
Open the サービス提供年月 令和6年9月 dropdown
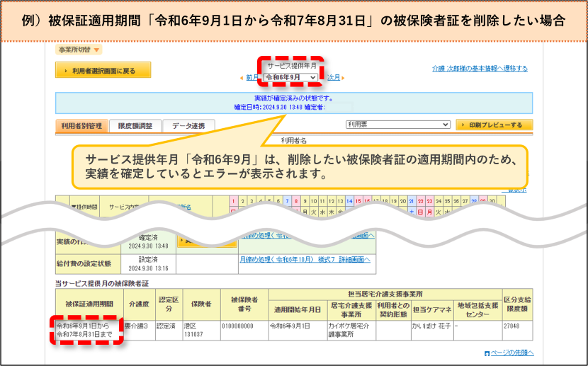290,77
